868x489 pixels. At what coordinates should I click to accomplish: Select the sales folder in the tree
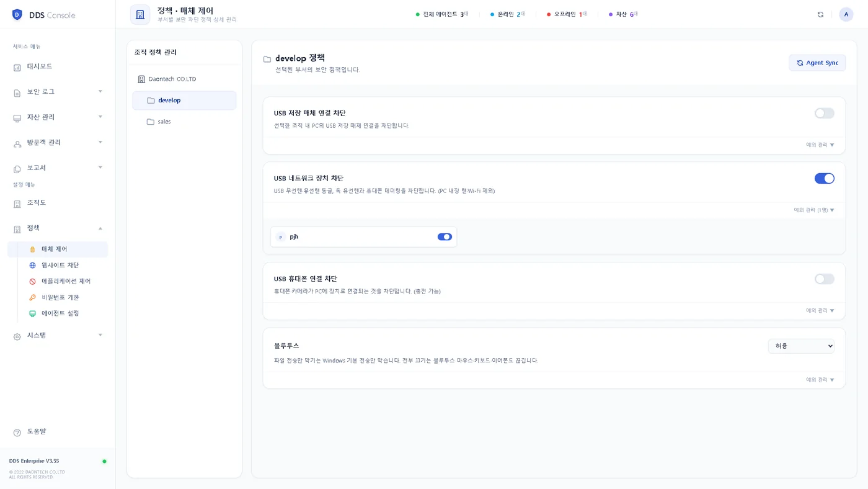click(x=184, y=122)
